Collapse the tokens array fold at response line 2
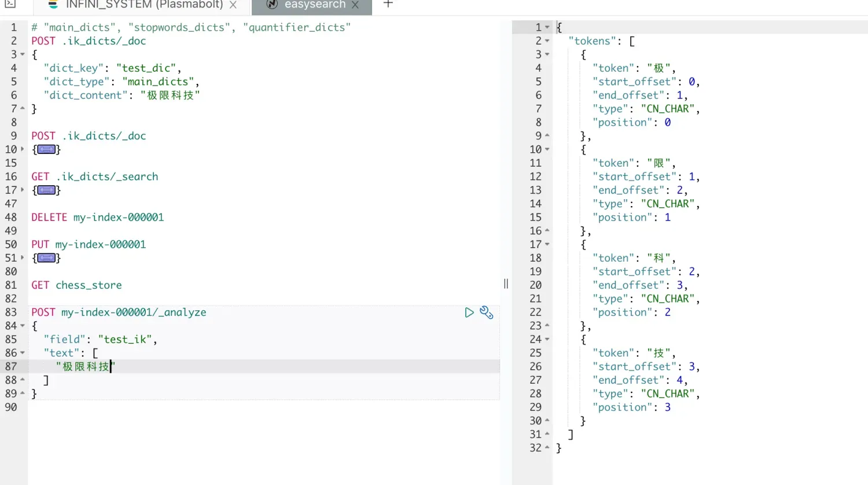This screenshot has width=868, height=485. tap(547, 41)
